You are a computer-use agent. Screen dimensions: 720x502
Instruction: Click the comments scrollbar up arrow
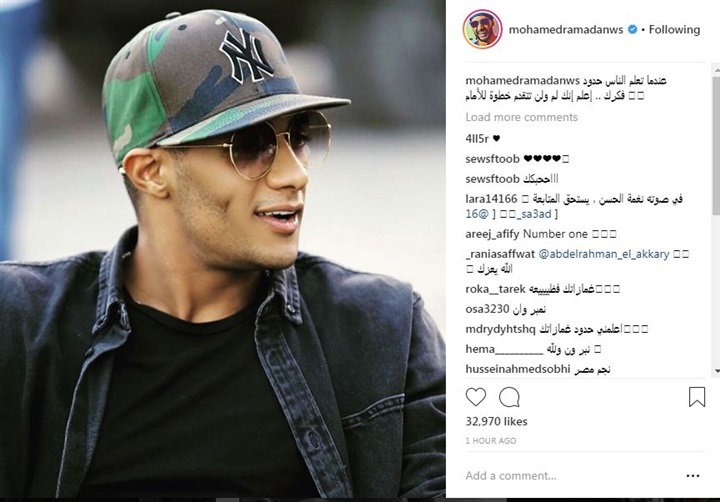(717, 71)
